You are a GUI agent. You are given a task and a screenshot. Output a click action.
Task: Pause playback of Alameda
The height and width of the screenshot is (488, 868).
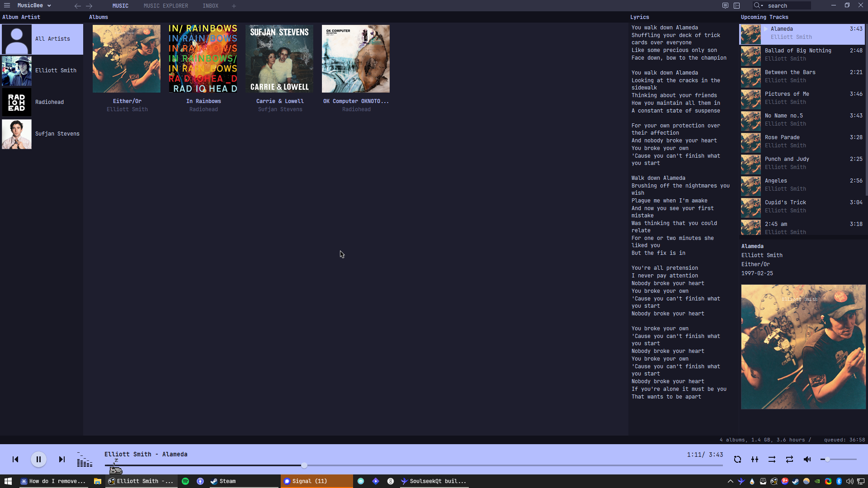pyautogui.click(x=38, y=460)
